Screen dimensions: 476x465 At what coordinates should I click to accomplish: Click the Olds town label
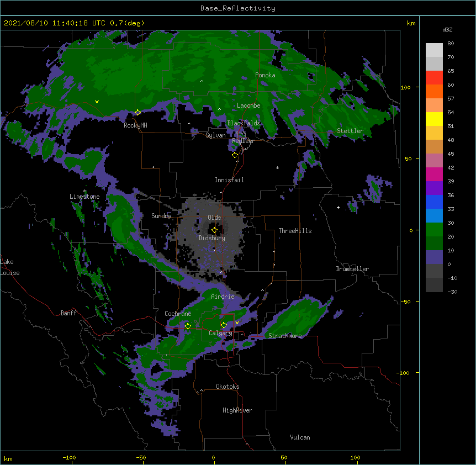click(x=214, y=218)
